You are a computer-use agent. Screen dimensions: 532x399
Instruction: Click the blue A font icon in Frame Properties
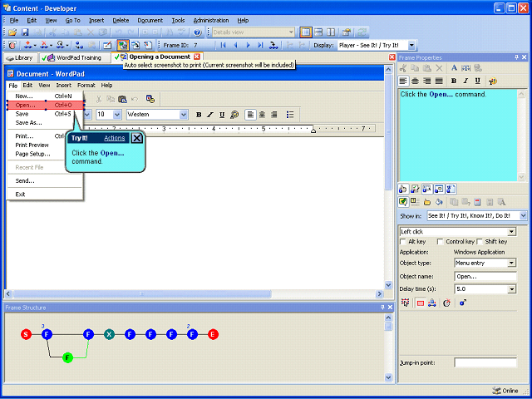(454, 68)
